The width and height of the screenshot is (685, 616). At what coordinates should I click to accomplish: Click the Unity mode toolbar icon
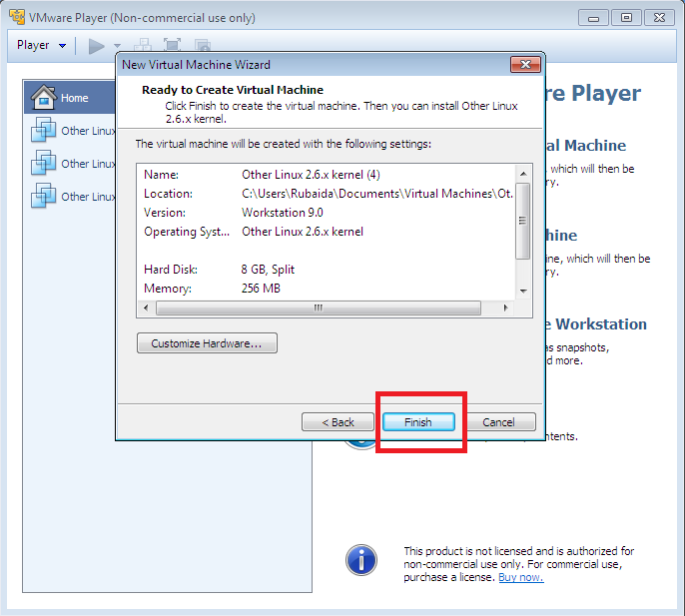pos(203,45)
